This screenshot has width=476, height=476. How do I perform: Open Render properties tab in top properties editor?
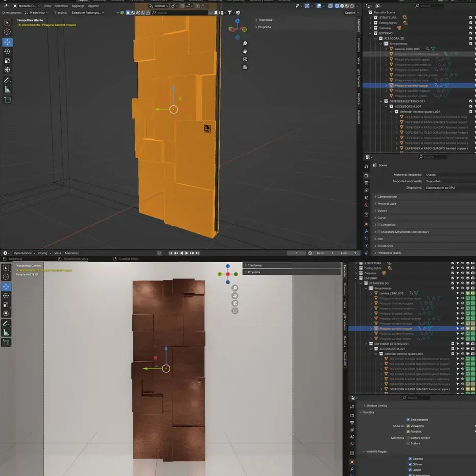366,176
